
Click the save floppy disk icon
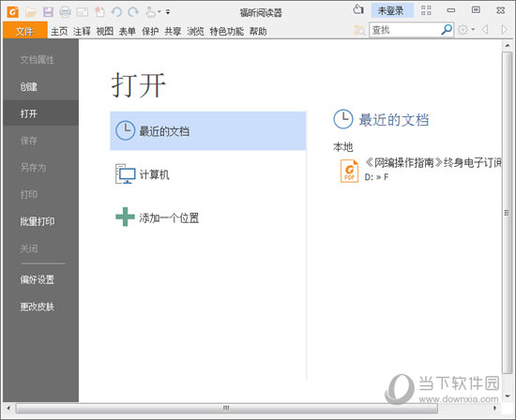48,12
